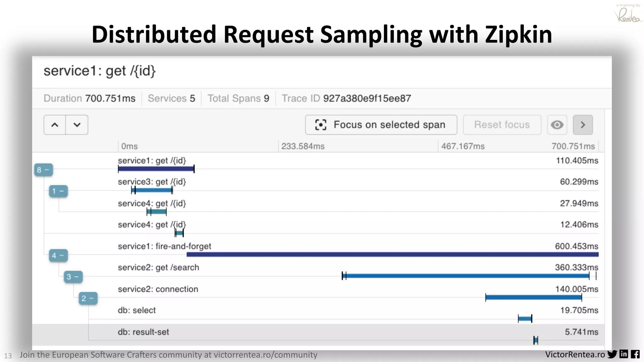Click the Reset focus button

(502, 125)
